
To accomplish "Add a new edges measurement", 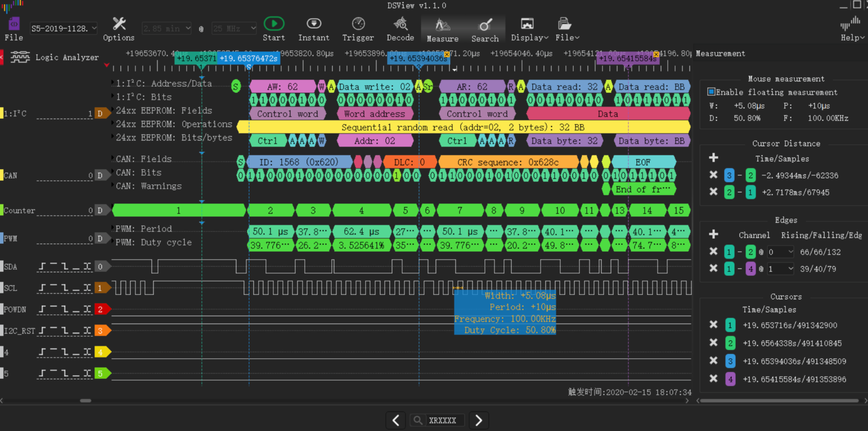I will click(x=713, y=234).
